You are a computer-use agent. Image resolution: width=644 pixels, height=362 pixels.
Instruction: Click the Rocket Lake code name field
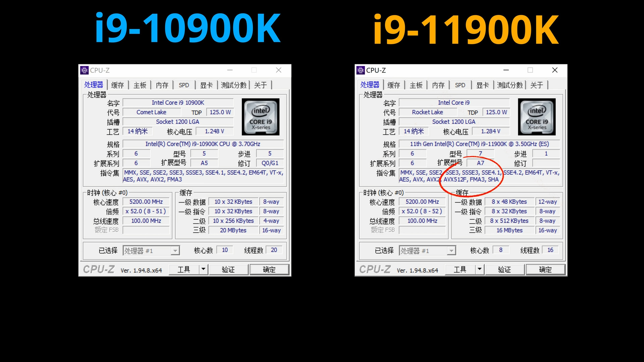(x=427, y=112)
